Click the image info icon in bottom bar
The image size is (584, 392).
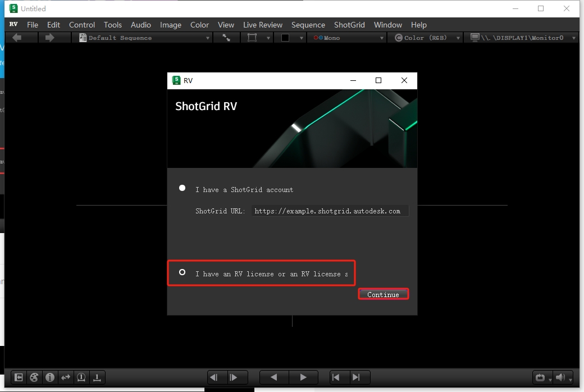point(50,377)
